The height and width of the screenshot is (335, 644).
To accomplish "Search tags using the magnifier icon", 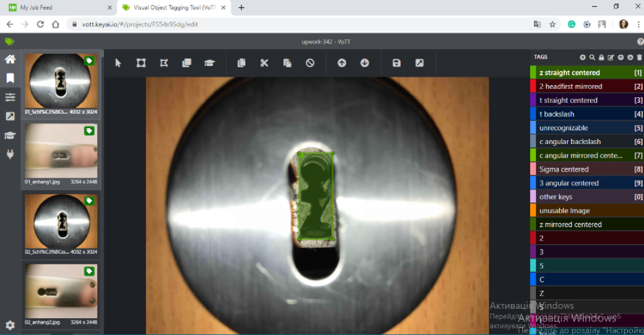I will coord(592,57).
